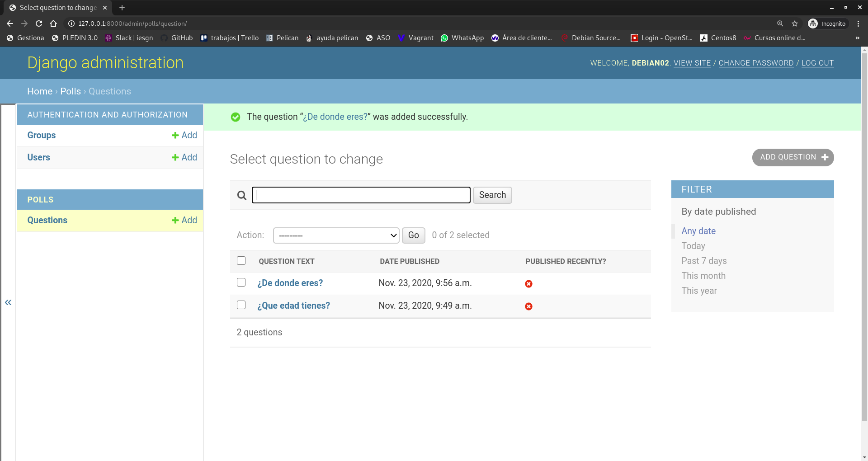Show hidden bookmarks overflow chevron
The height and width of the screenshot is (461, 868).
(857, 38)
